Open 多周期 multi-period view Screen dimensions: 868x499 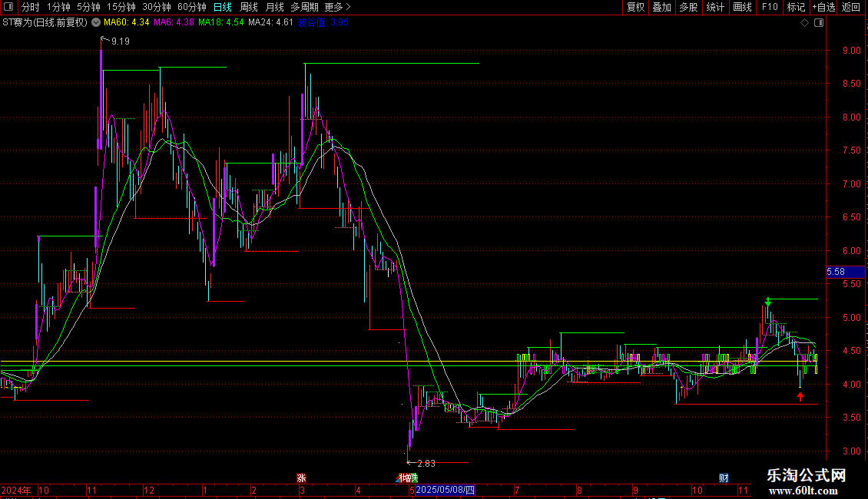304,7
